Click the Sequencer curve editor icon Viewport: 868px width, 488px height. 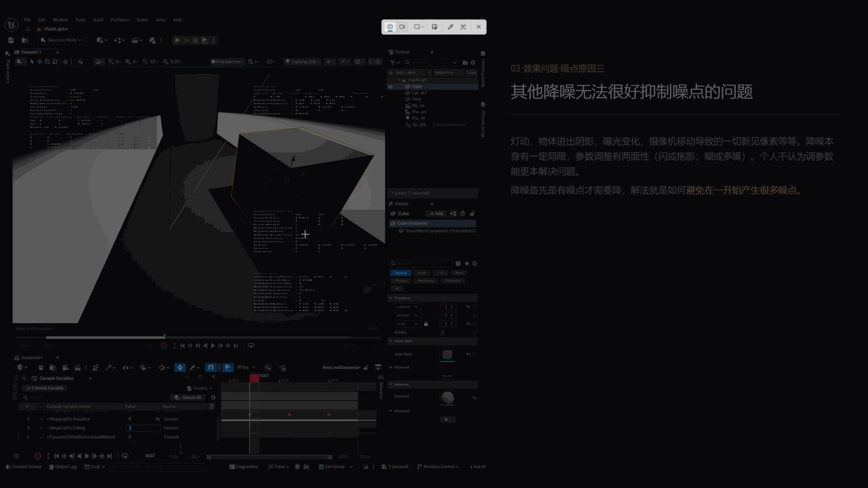pos(268,368)
